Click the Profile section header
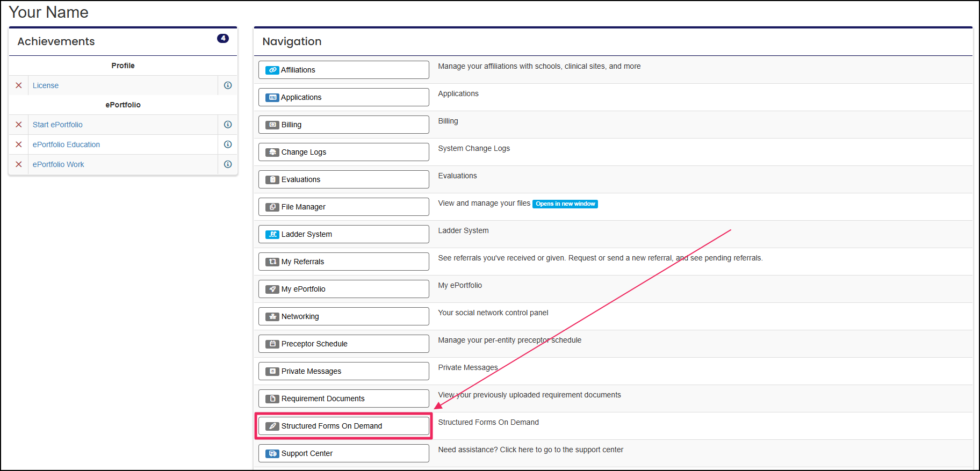This screenshot has width=980, height=471. click(123, 66)
